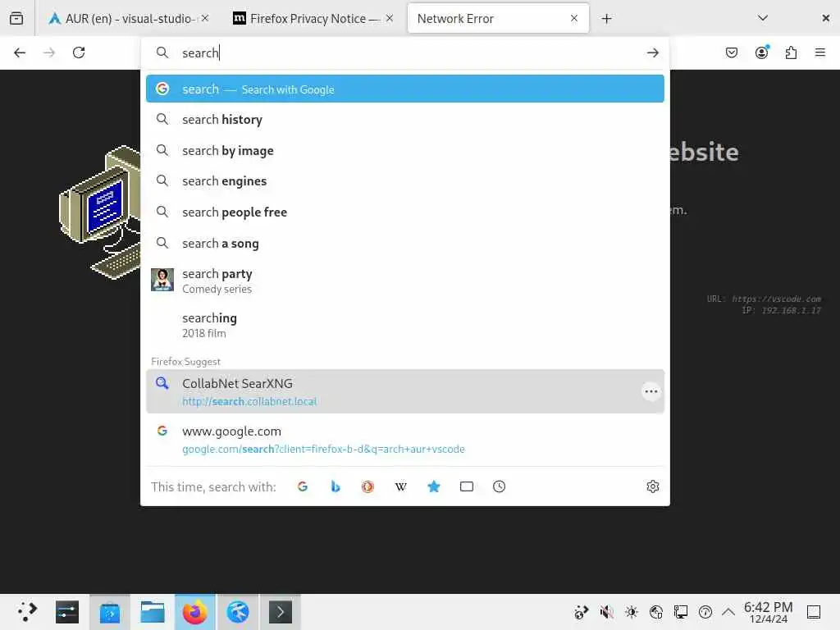Open the CollabNet SearXNG suggestion

(405, 391)
